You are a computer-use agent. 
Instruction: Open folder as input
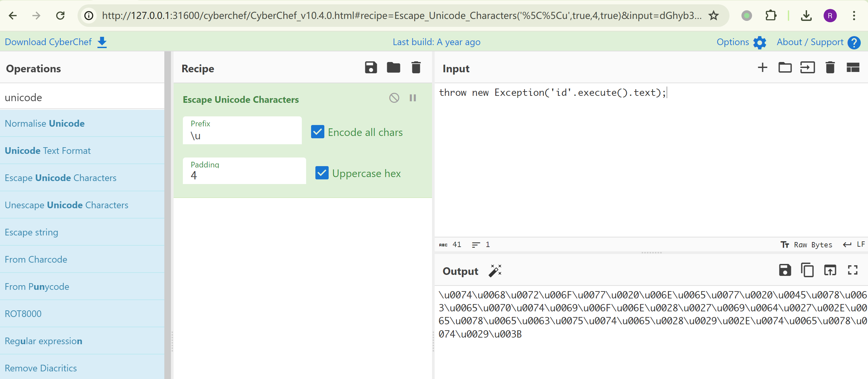[x=785, y=68]
